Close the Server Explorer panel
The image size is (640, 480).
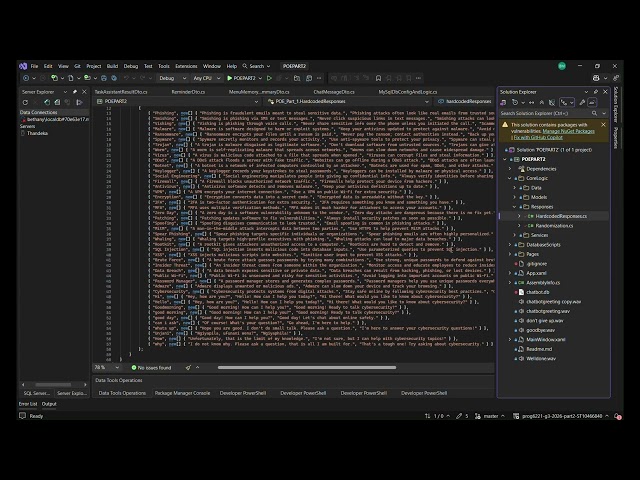(84, 92)
